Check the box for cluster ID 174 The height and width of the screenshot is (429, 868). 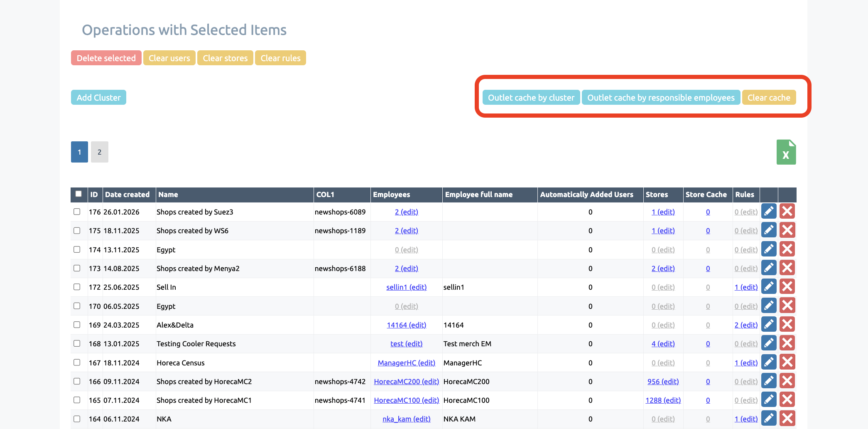(x=77, y=249)
